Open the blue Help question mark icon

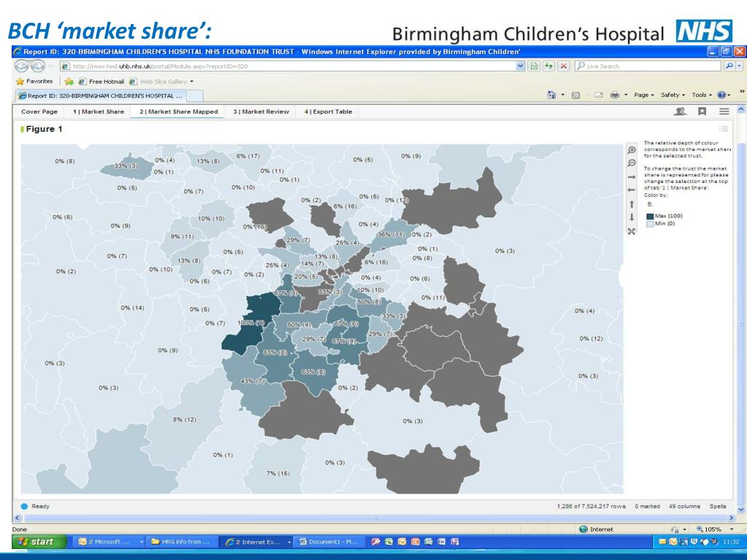tap(721, 96)
